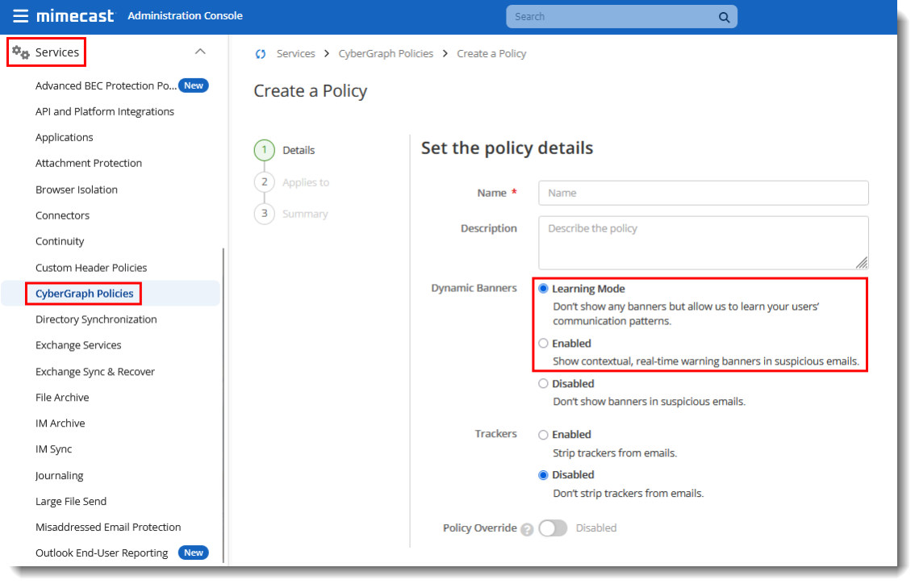Click CyberGraph Policies breadcrumb link

(x=386, y=54)
